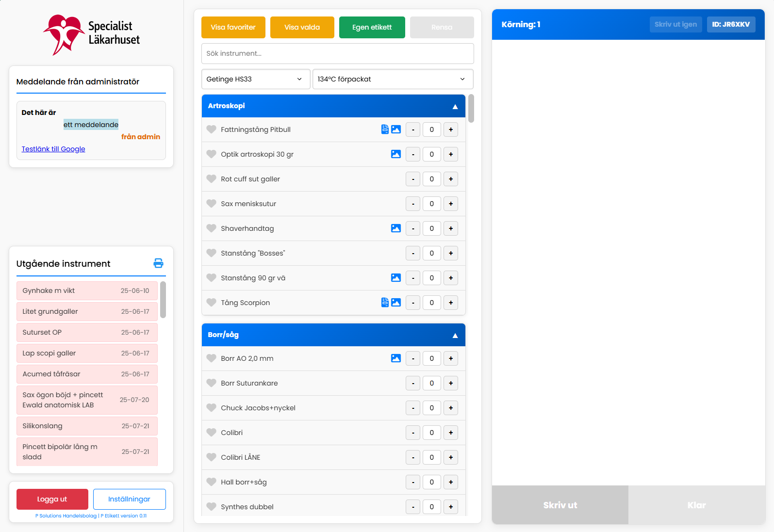View image for Borr AO 2,0 mm
The image size is (774, 532).
[396, 358]
